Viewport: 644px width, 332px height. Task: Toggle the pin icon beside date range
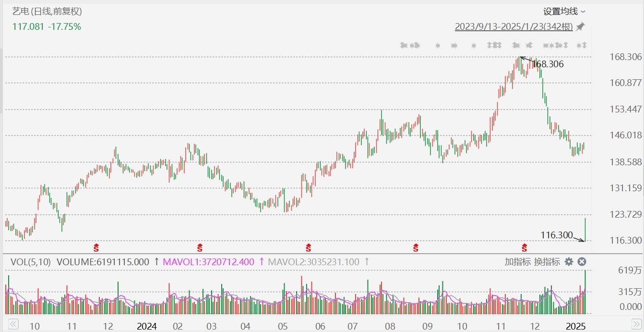[581, 26]
